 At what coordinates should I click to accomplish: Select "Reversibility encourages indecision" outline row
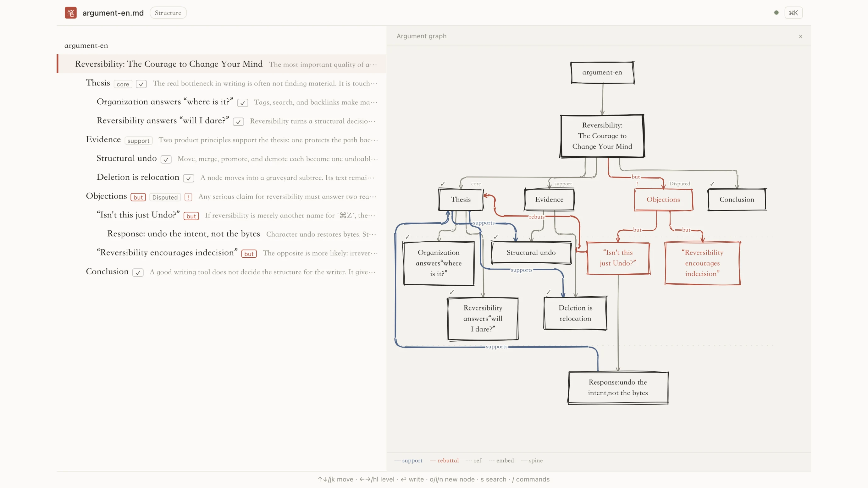pyautogui.click(x=222, y=253)
